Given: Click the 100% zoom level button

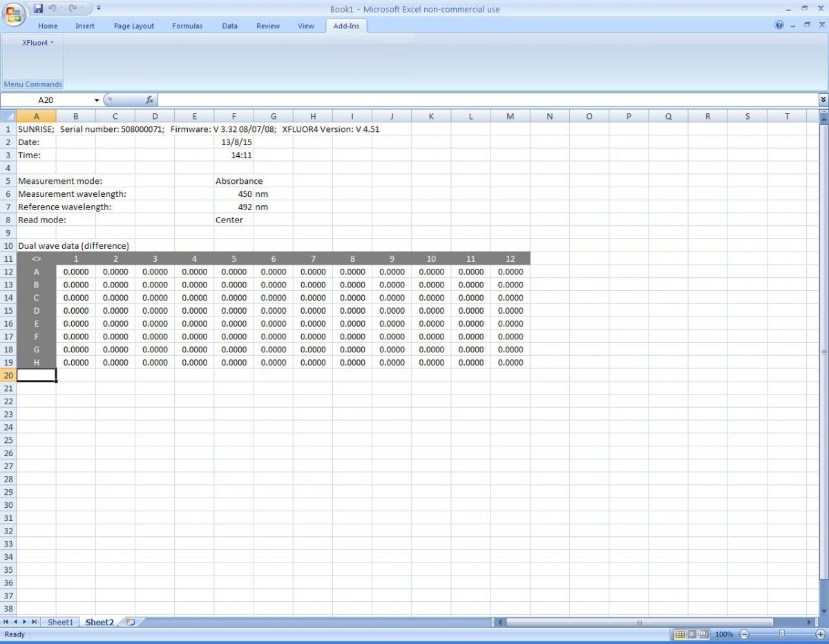Looking at the screenshot, I should (724, 634).
